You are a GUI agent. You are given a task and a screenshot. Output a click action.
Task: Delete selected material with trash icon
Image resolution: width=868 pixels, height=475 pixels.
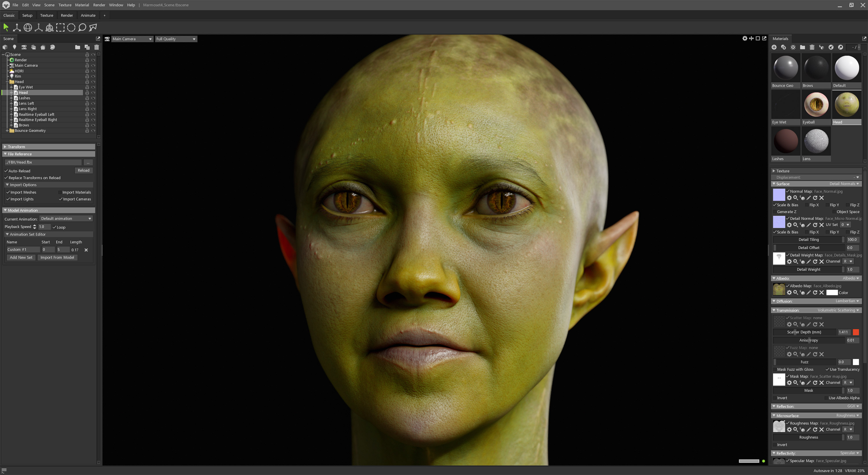tap(813, 47)
